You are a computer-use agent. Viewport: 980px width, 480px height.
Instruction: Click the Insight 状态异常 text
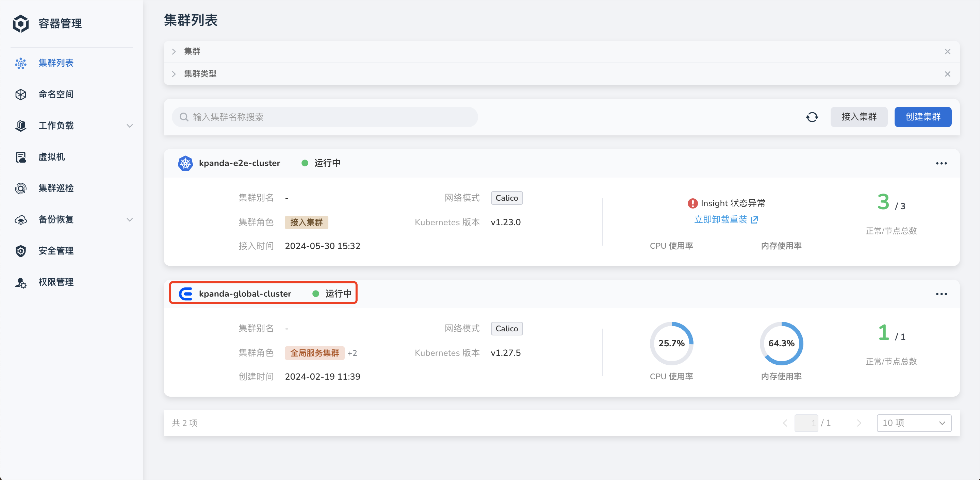(733, 203)
